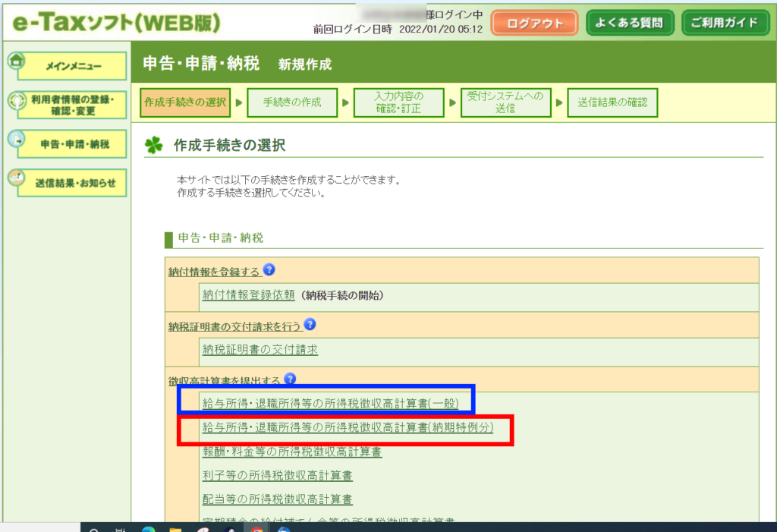The width and height of the screenshot is (777, 532).
Task: Open the ご利用ガイド button
Action: tap(724, 23)
